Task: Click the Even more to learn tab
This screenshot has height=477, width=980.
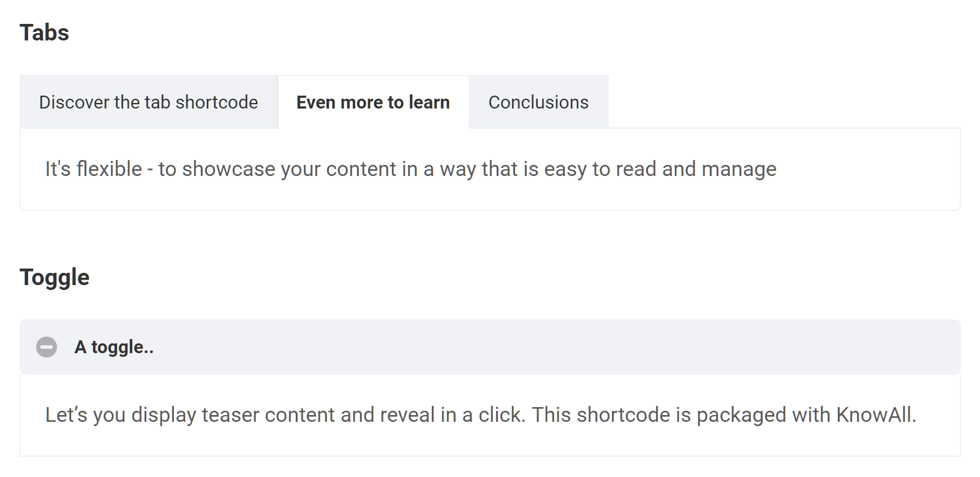Action: pyautogui.click(x=372, y=102)
